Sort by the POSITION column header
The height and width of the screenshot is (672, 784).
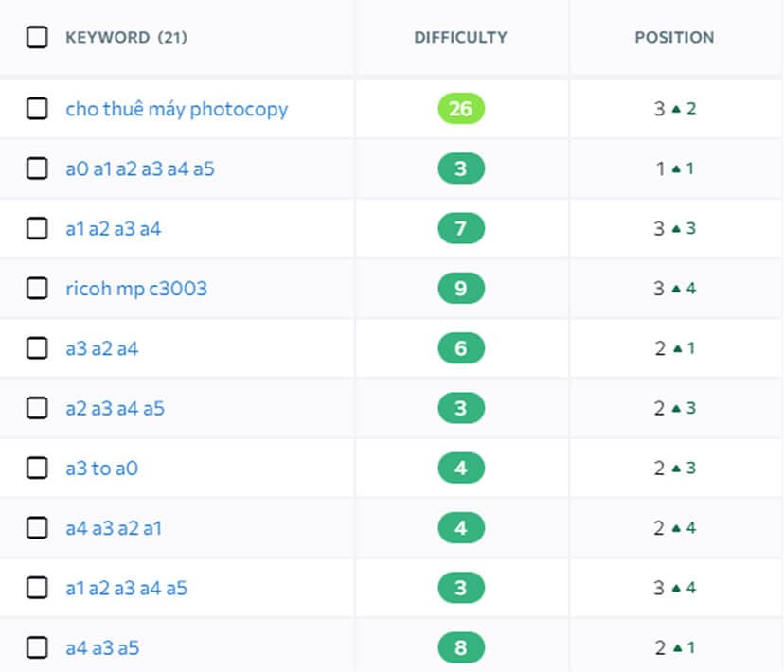tap(674, 38)
